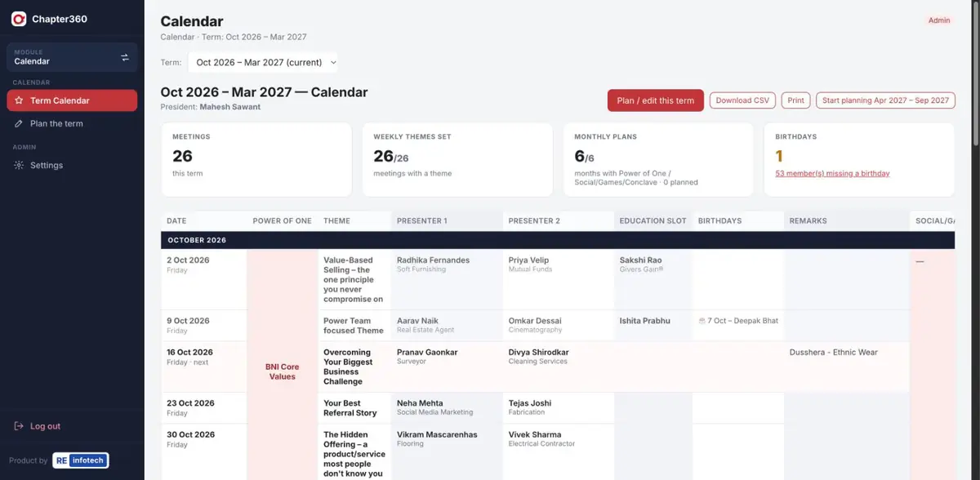Screen dimensions: 980x480
Task: Click the module switch arrows icon
Action: tap(125, 57)
